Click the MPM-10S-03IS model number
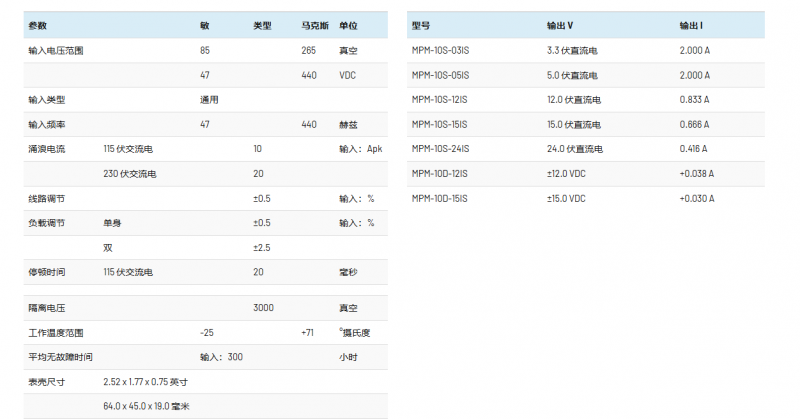The image size is (800, 419). click(x=440, y=50)
